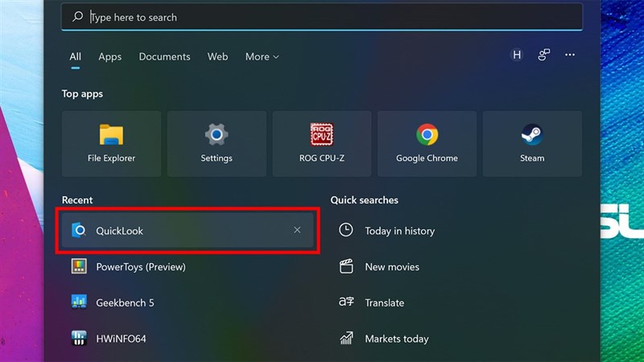644x362 pixels.
Task: Launch the Google Chrome tile
Action: click(427, 144)
